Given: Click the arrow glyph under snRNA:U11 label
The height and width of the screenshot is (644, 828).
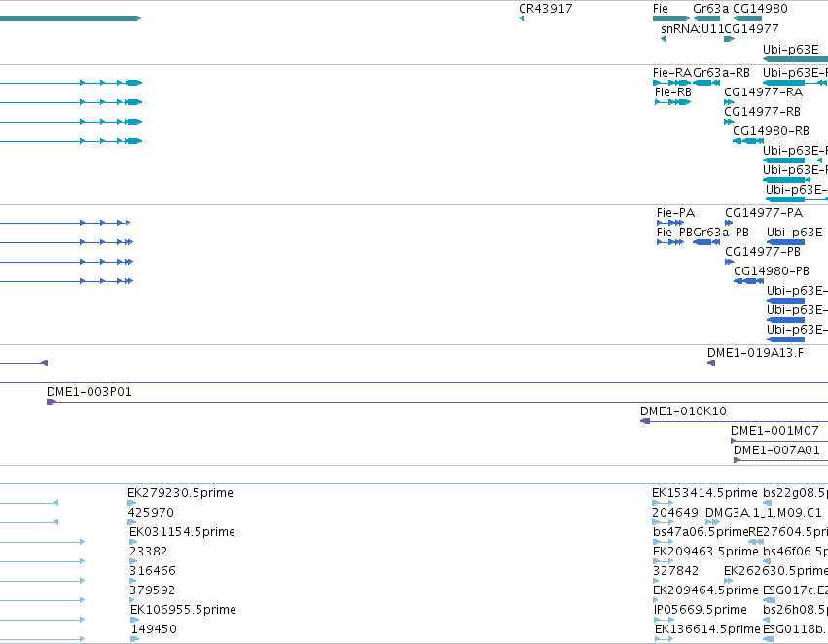Looking at the screenshot, I should (664, 39).
